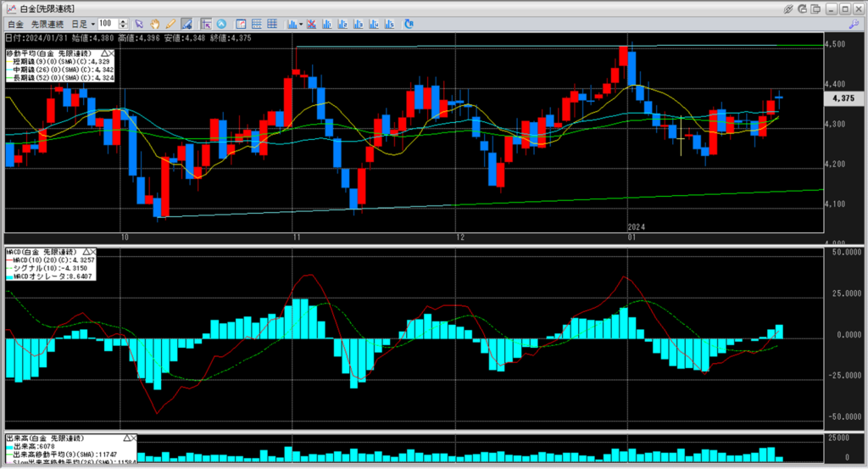Select the horizontal split grid layout icon
868x469 pixels.
[256, 24]
